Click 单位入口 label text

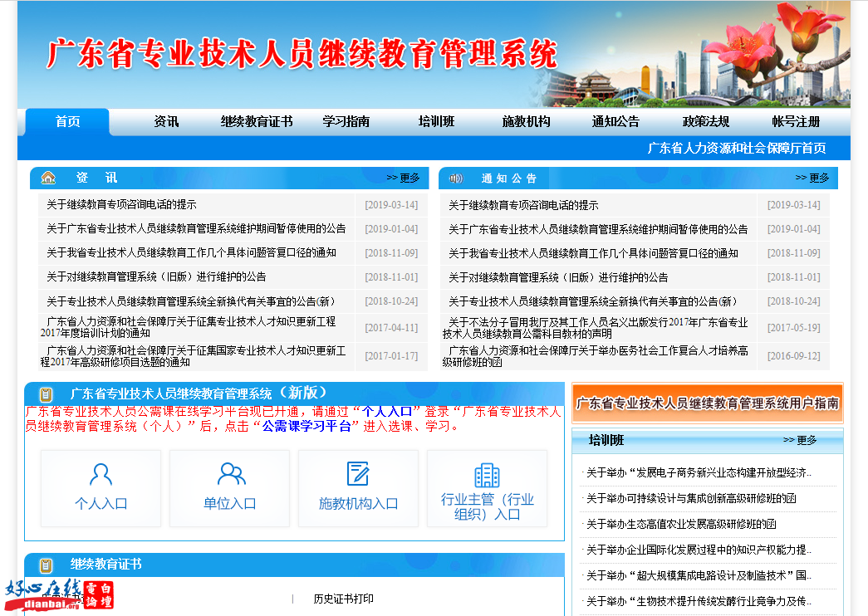(230, 504)
